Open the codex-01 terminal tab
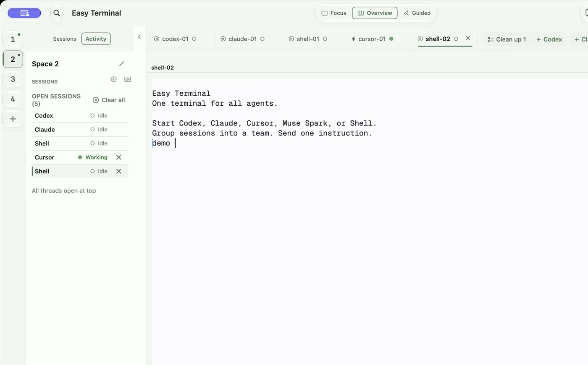The width and height of the screenshot is (588, 365). [x=175, y=39]
